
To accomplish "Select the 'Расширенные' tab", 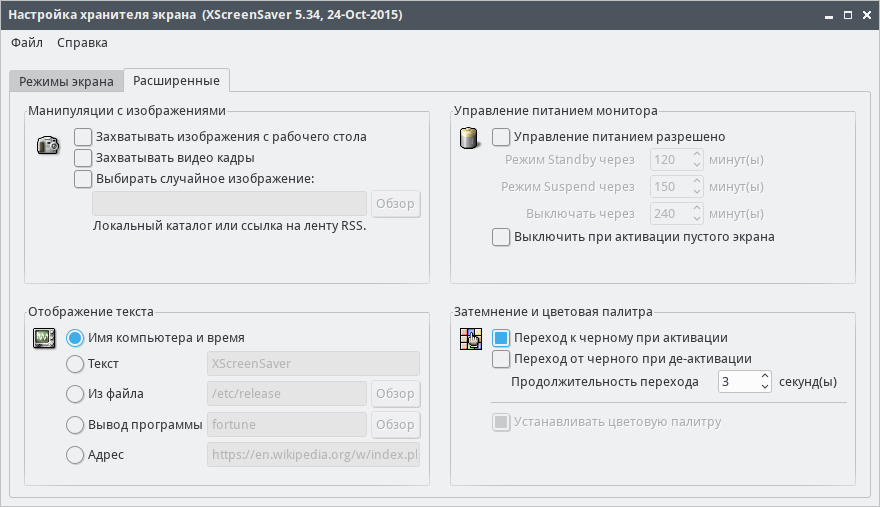I will (176, 80).
